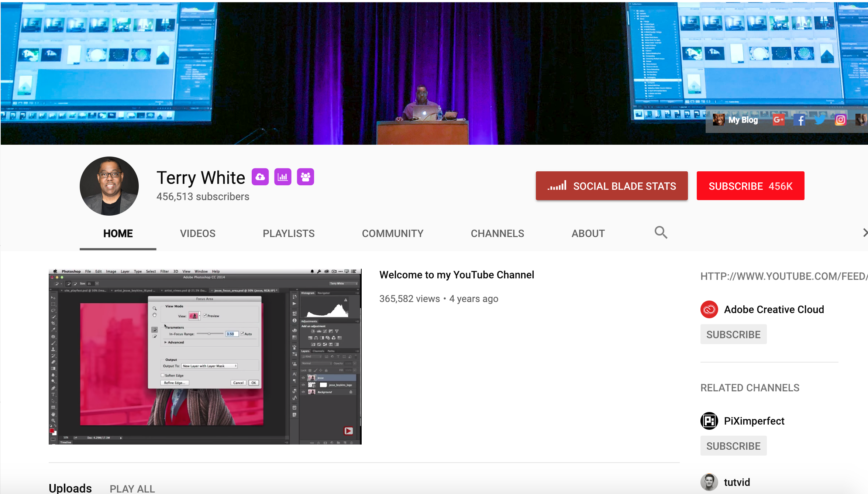Open tutvid channel avatar

(709, 482)
